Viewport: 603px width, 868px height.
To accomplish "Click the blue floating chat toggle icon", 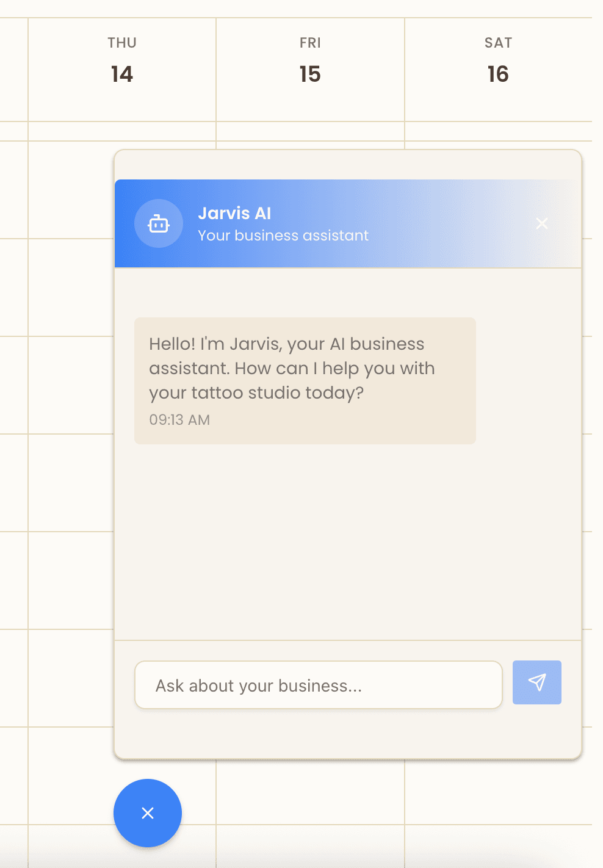I will tap(147, 813).
